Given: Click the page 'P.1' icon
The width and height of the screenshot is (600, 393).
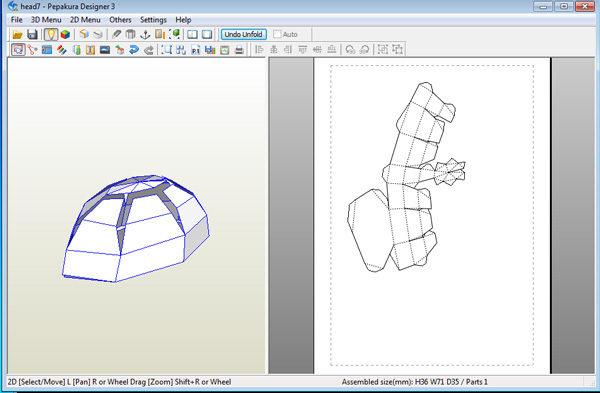Looking at the screenshot, I should pos(196,49).
